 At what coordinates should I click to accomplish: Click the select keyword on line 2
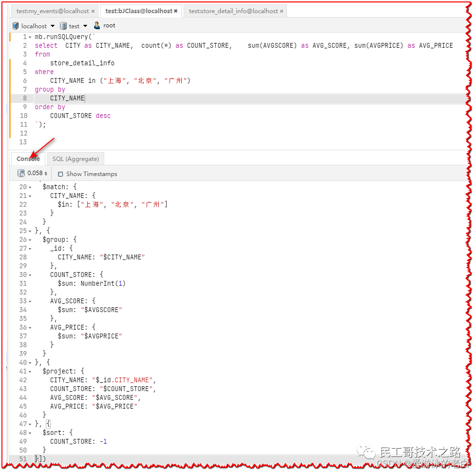point(46,45)
